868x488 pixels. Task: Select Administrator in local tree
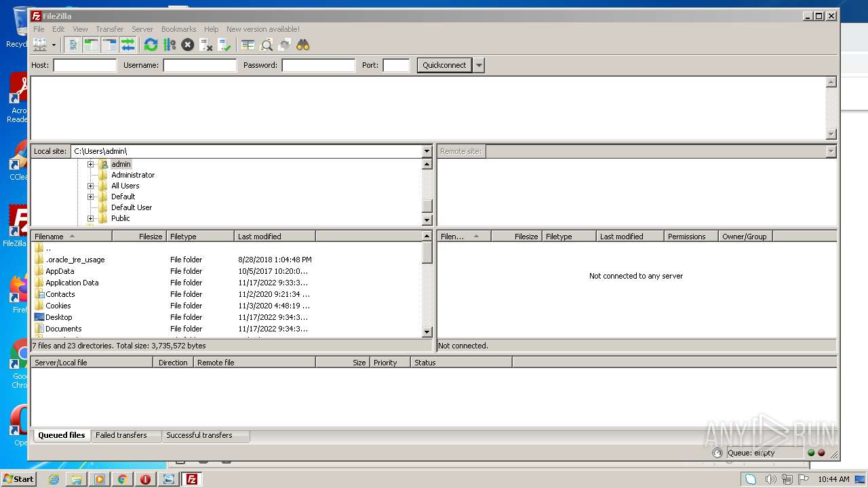point(133,175)
